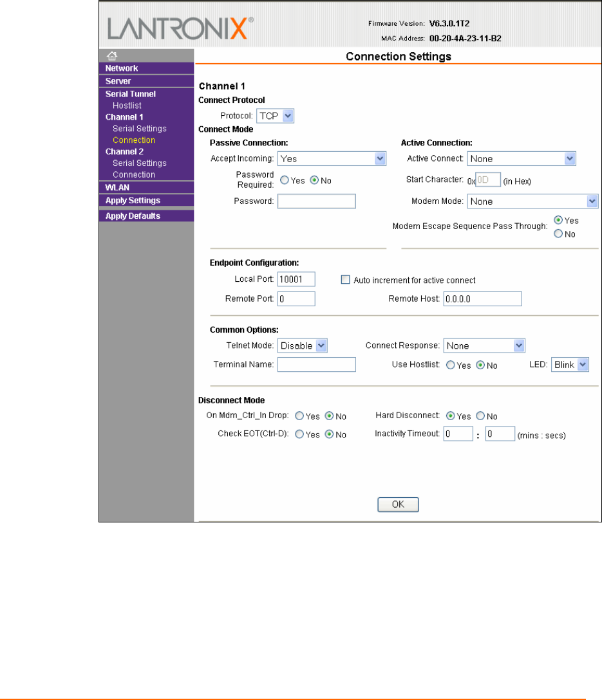Open the Serial Tunnel section
The width and height of the screenshot is (602, 700).
tap(131, 94)
